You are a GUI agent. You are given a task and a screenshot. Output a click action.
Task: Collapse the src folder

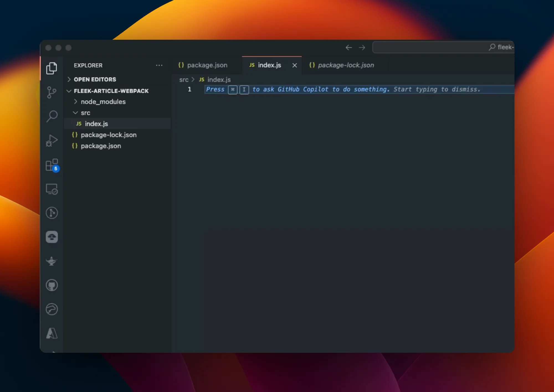(x=85, y=113)
